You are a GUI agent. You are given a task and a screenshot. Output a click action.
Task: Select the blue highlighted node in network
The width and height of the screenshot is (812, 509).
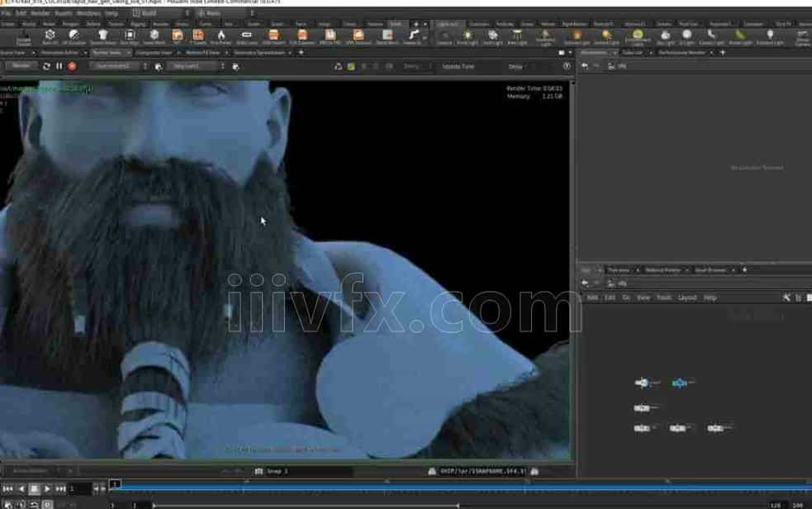tap(679, 383)
